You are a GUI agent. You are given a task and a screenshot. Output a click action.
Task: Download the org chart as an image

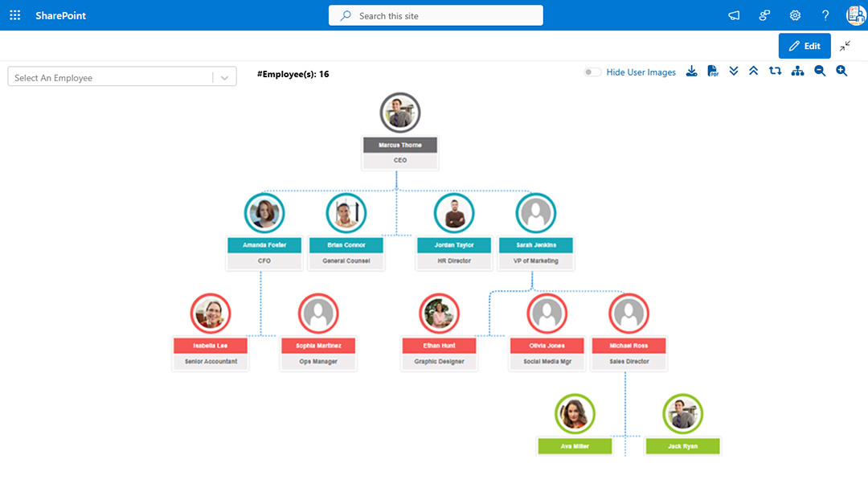pos(691,71)
